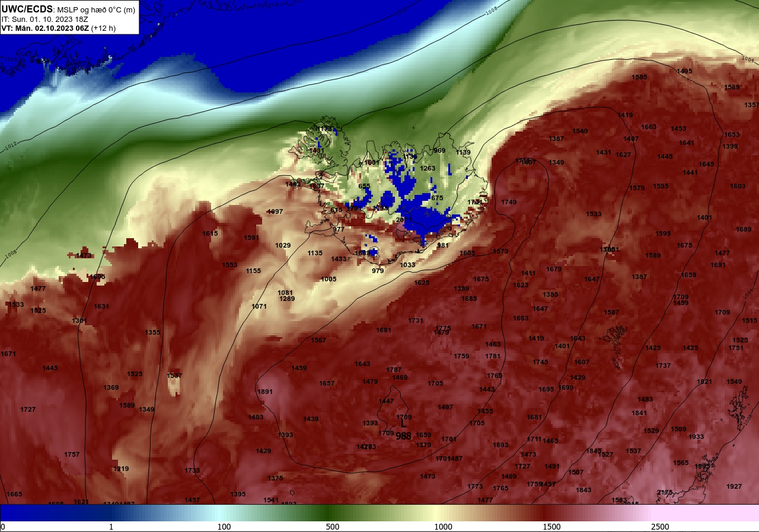Screen dimensions: 759x532
Task: Click the 1933 height value
Action: pos(696,437)
